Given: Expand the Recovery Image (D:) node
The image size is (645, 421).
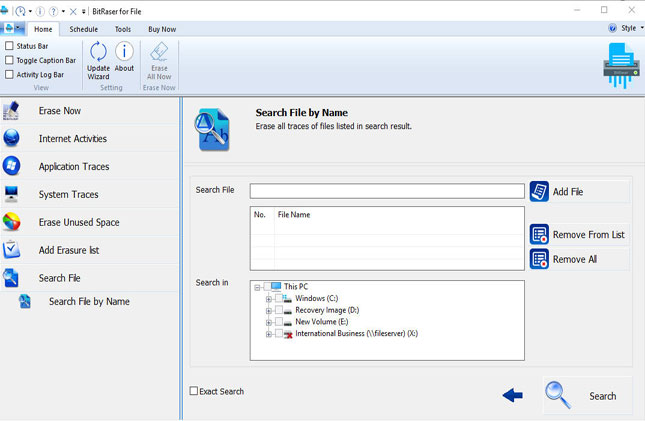Looking at the screenshot, I should tap(269, 311).
